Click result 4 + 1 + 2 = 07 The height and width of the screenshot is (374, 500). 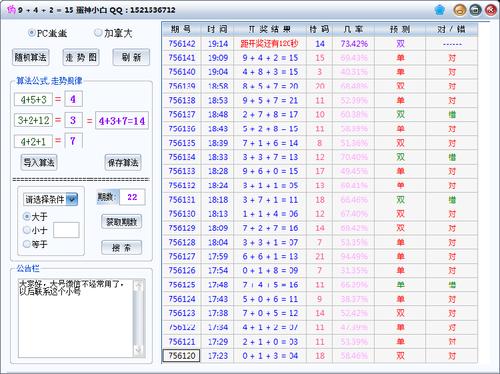point(270,327)
